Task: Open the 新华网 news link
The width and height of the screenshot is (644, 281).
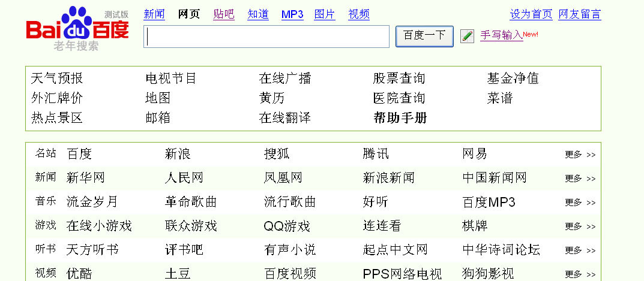Action: [x=85, y=177]
